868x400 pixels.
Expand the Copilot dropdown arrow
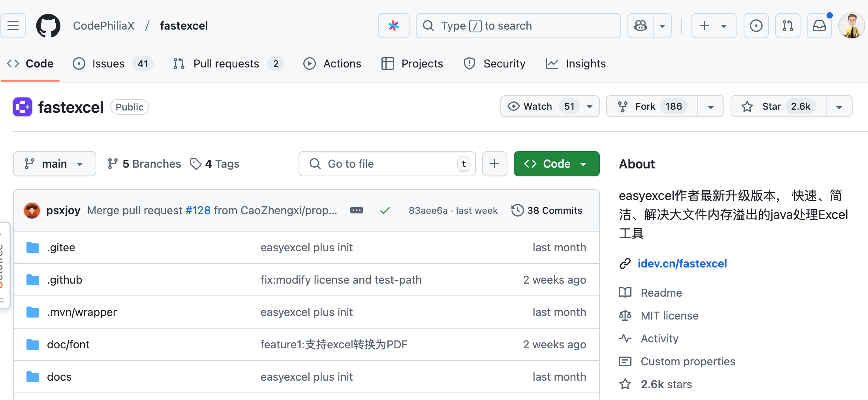pyautogui.click(x=662, y=26)
